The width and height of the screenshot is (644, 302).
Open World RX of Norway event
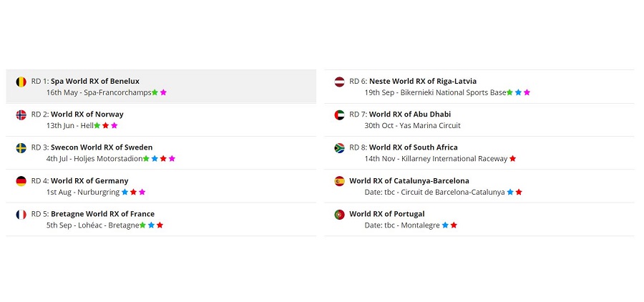[x=87, y=114]
